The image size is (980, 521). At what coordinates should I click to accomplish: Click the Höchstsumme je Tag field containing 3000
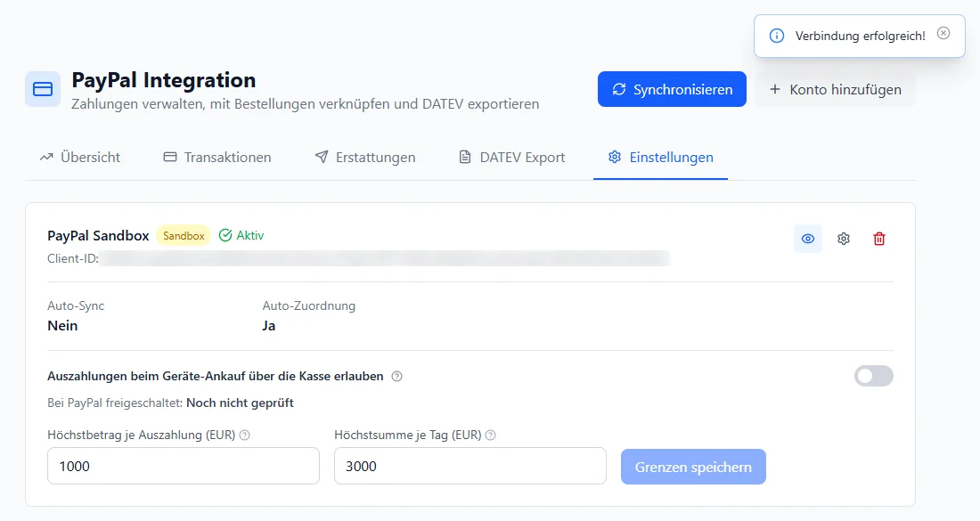point(470,466)
